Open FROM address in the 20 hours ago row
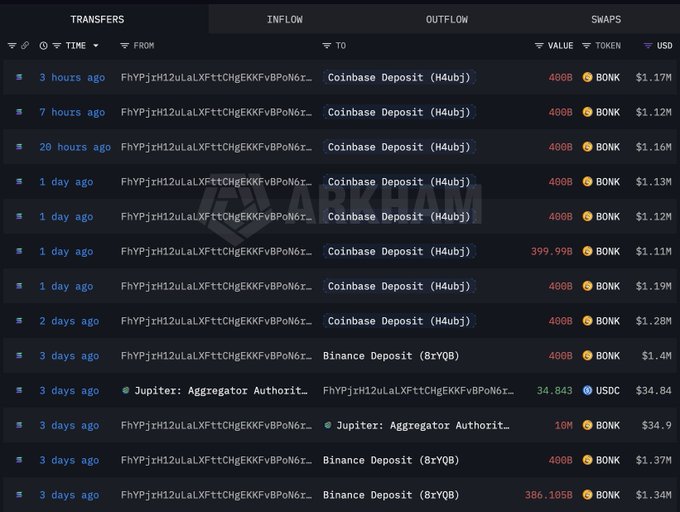The height and width of the screenshot is (512, 680). click(216, 147)
